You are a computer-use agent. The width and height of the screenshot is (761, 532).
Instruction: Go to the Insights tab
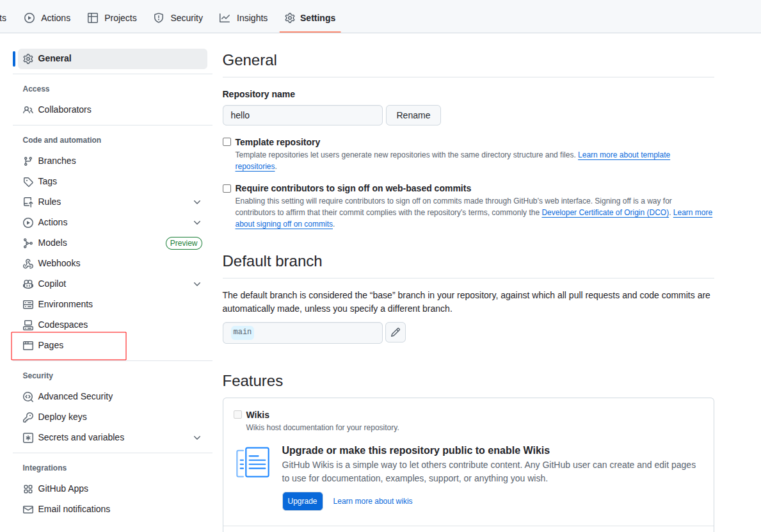(x=244, y=18)
